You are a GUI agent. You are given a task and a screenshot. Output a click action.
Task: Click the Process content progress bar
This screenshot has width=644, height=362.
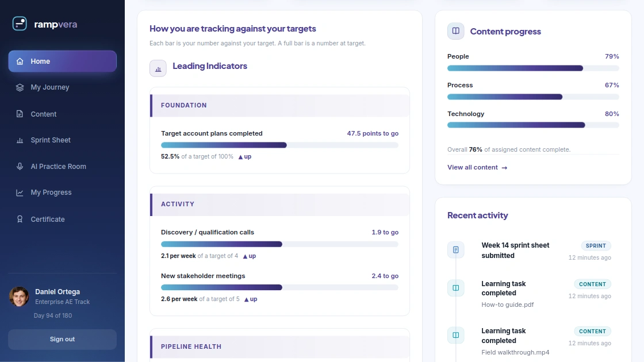click(533, 97)
